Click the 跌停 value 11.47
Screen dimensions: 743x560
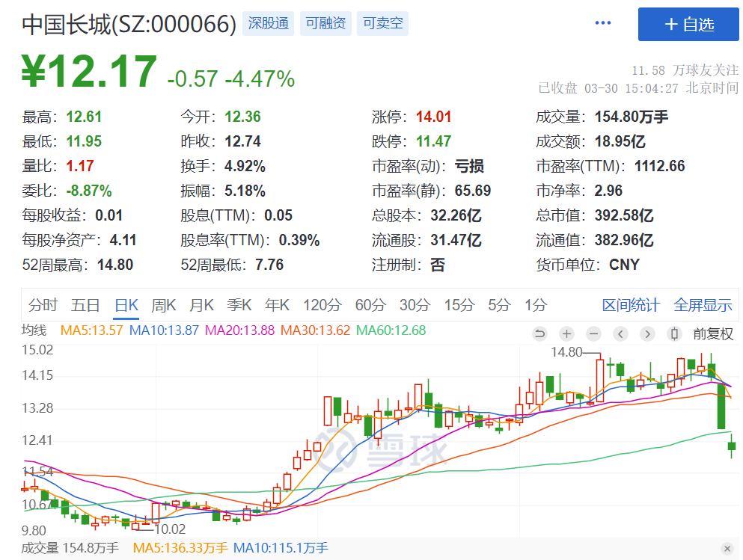(433, 141)
